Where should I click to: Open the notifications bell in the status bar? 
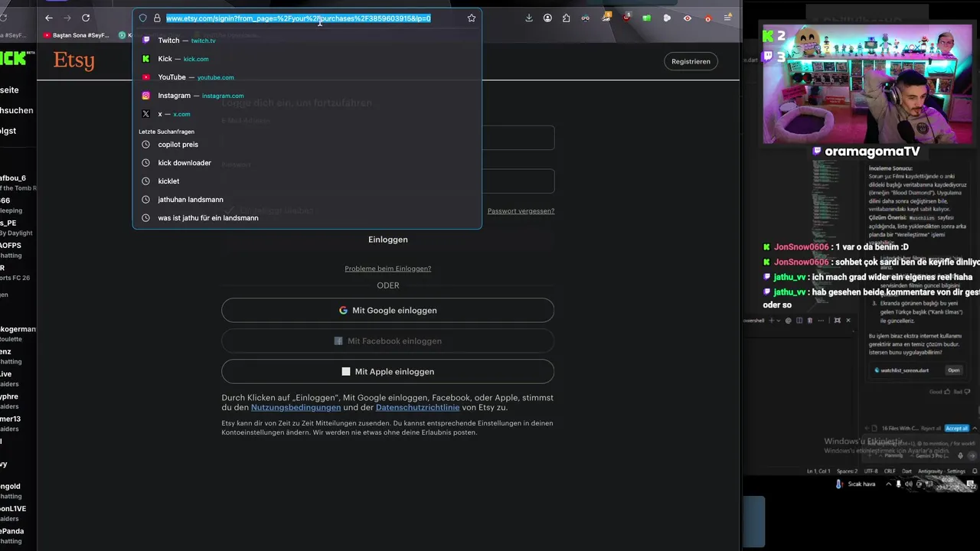point(975,471)
